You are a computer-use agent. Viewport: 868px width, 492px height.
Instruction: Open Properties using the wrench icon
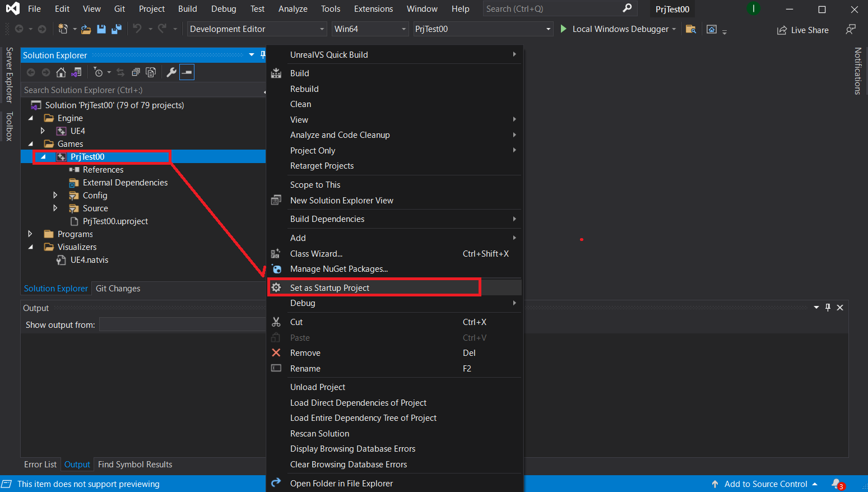click(171, 72)
